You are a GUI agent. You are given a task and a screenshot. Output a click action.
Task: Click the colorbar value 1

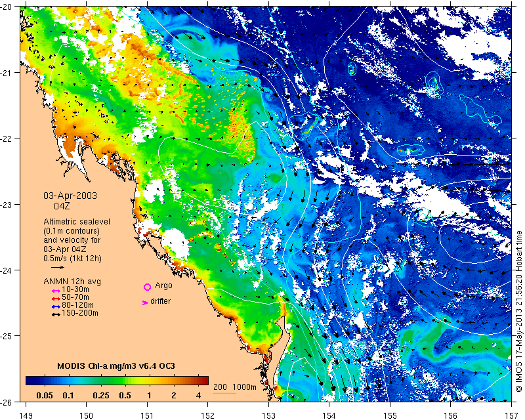click(x=149, y=396)
